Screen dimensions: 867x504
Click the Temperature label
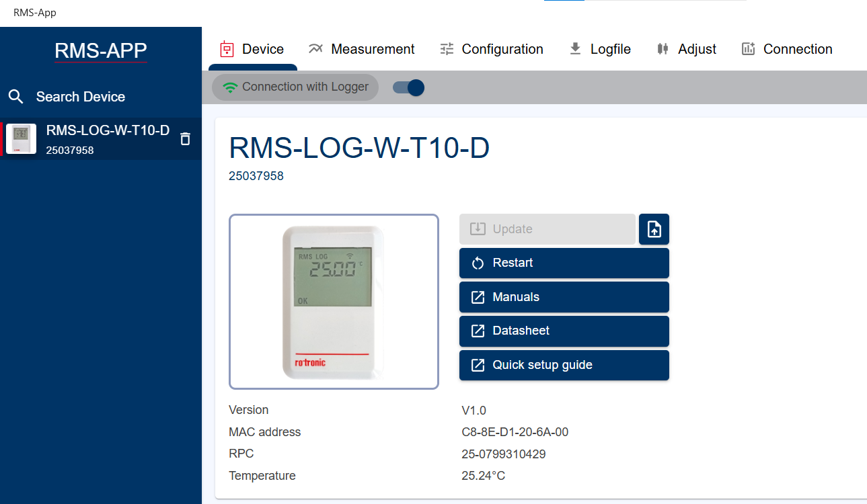click(262, 476)
